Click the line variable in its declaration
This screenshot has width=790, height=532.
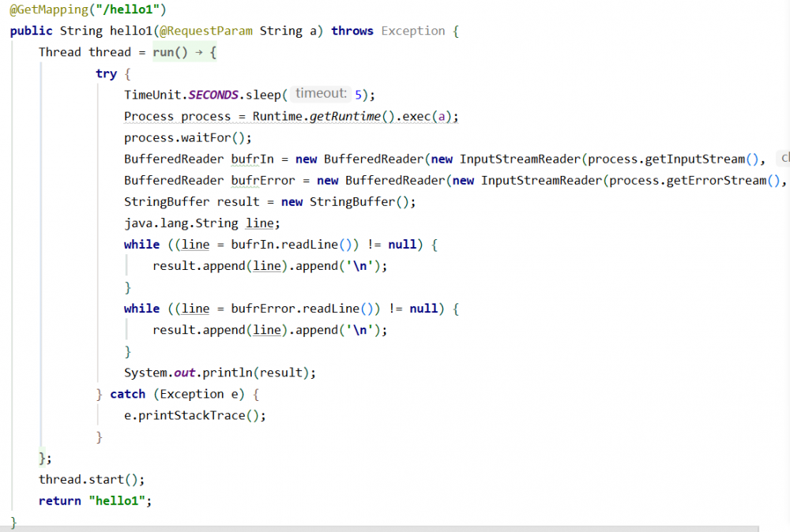pyautogui.click(x=259, y=223)
